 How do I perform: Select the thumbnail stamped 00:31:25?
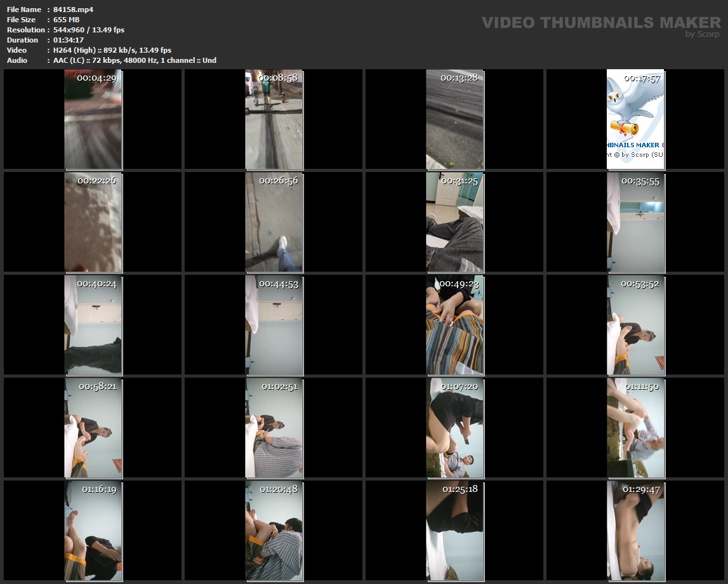[455, 222]
